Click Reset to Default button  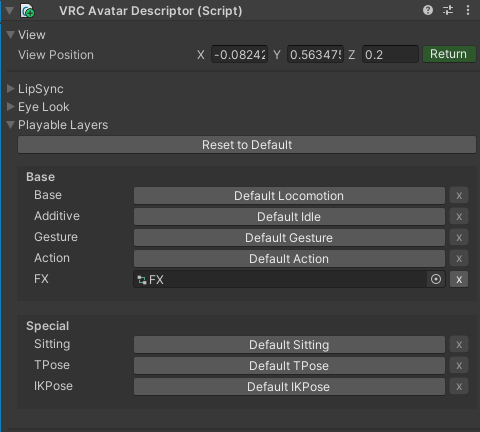247,145
